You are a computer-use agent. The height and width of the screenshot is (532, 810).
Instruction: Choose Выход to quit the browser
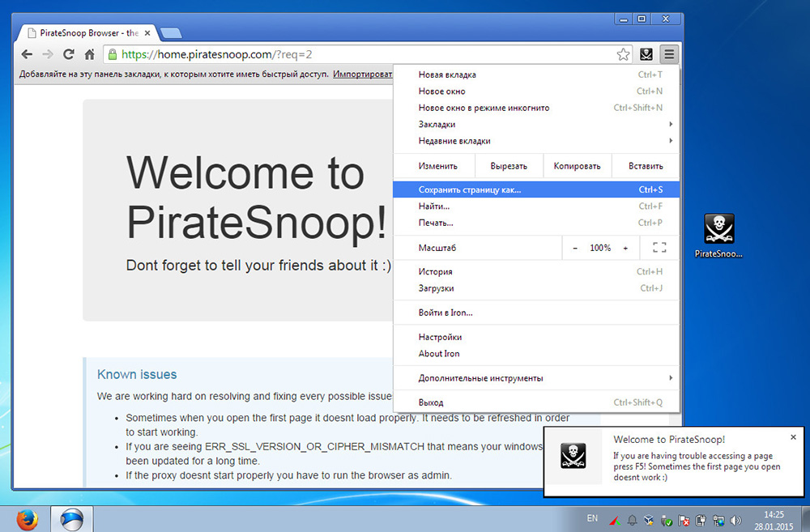click(536, 402)
